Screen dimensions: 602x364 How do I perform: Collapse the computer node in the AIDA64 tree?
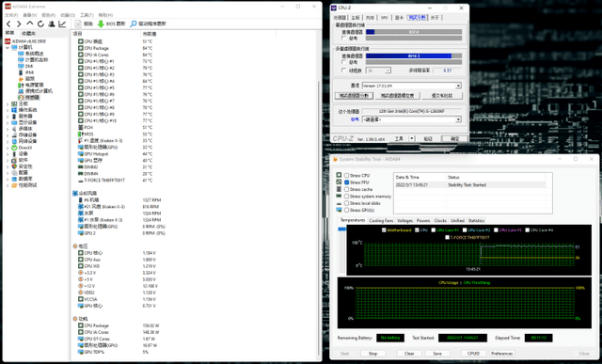click(8, 48)
